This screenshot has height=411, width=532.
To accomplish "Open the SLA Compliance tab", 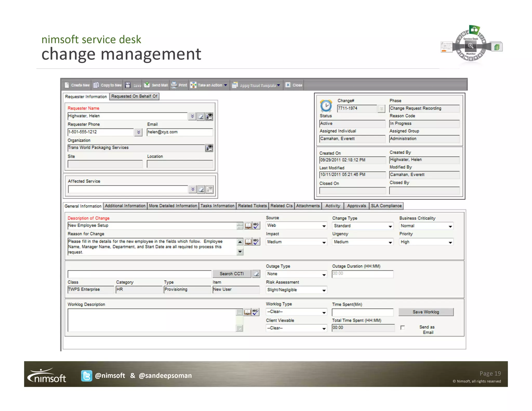I will pos(386,206).
